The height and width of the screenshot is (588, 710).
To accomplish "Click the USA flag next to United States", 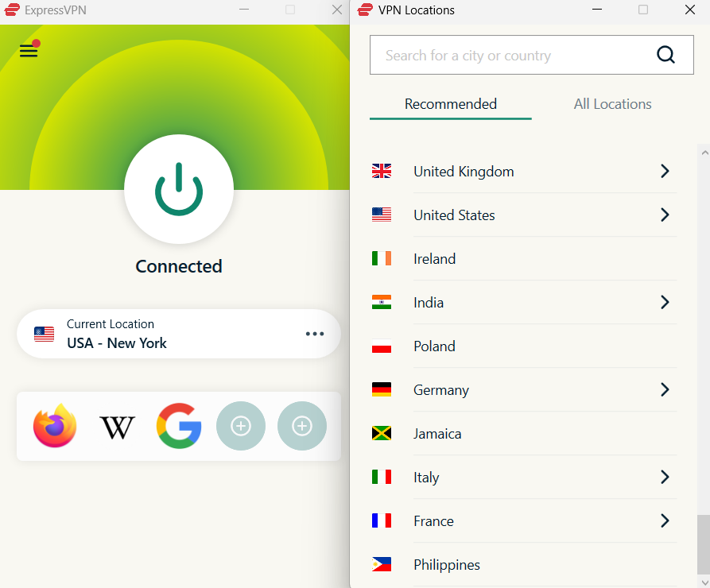I will pos(382,215).
